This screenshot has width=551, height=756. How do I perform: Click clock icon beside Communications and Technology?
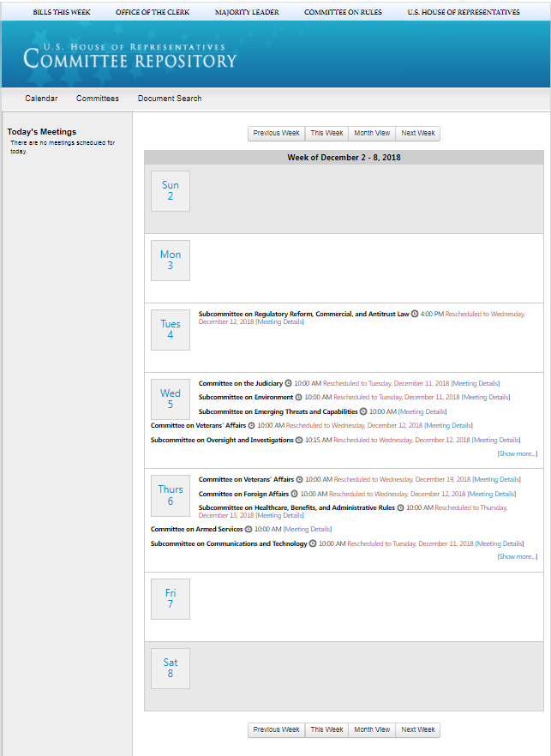click(x=313, y=543)
